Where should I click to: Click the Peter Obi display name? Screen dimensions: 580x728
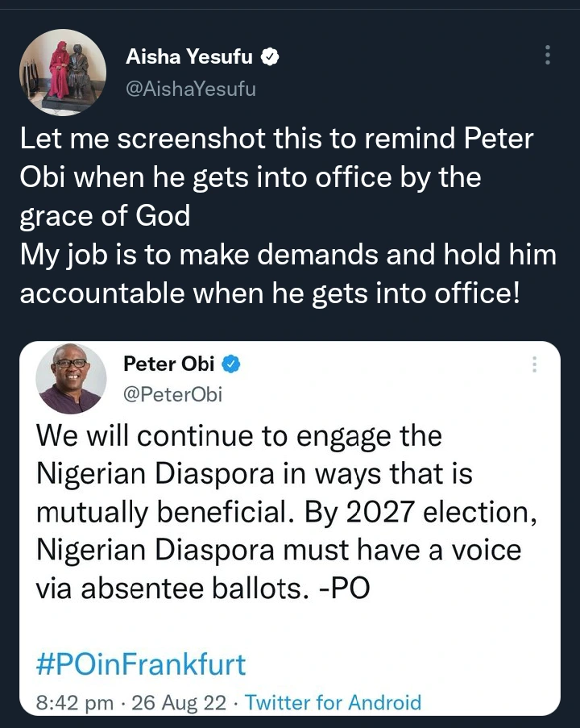[168, 364]
